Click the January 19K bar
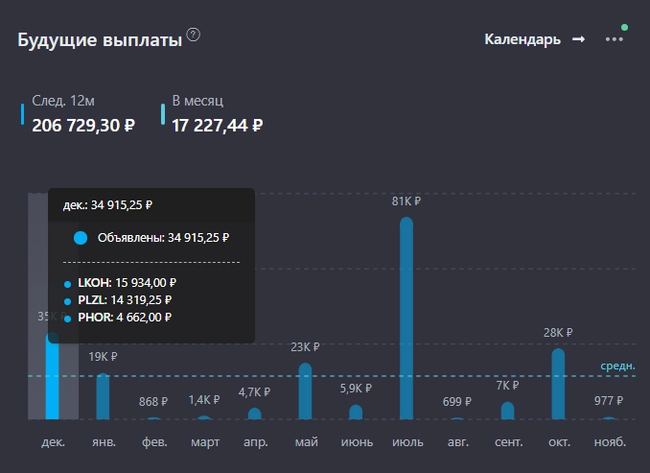 pyautogui.click(x=103, y=396)
